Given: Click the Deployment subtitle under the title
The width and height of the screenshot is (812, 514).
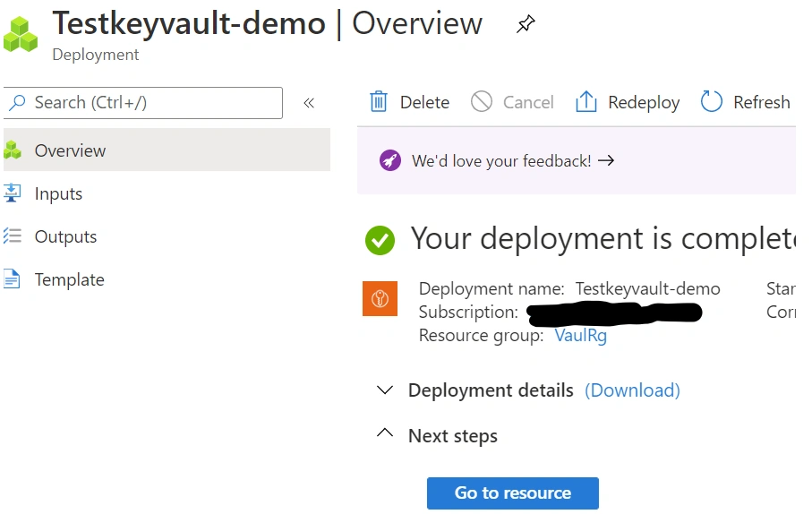Looking at the screenshot, I should click(x=95, y=55).
